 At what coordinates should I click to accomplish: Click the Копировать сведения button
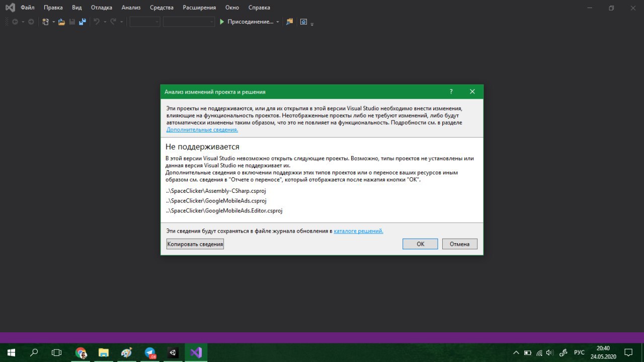(x=195, y=244)
